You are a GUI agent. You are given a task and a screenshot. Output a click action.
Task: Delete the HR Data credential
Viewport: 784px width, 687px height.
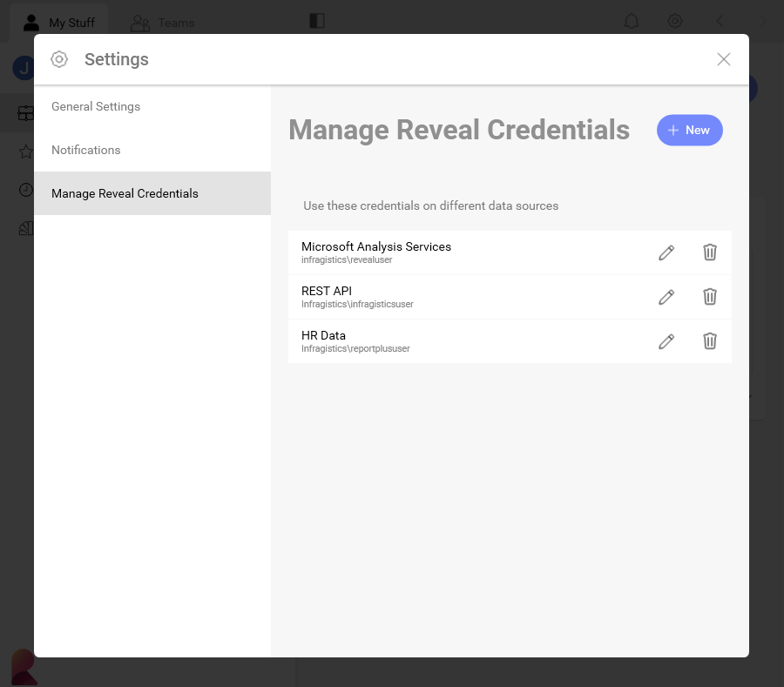point(710,341)
